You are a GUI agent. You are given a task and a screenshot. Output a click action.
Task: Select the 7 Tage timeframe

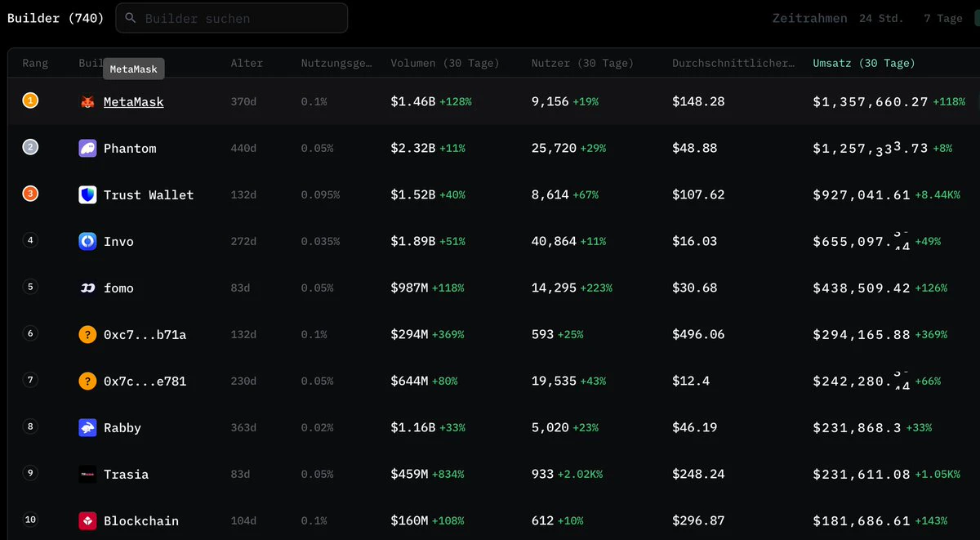click(943, 18)
